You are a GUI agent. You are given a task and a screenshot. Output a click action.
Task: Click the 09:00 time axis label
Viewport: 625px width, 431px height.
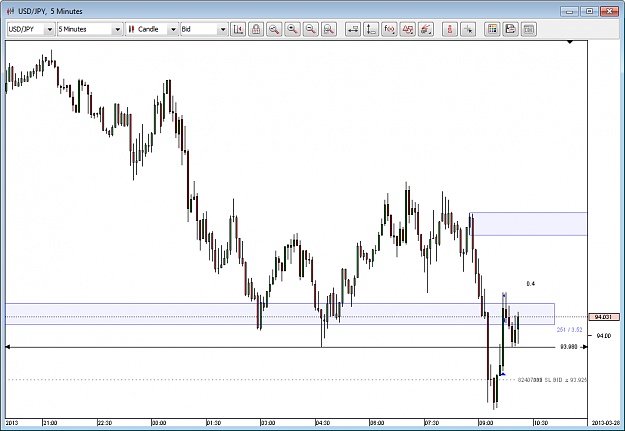coord(486,423)
